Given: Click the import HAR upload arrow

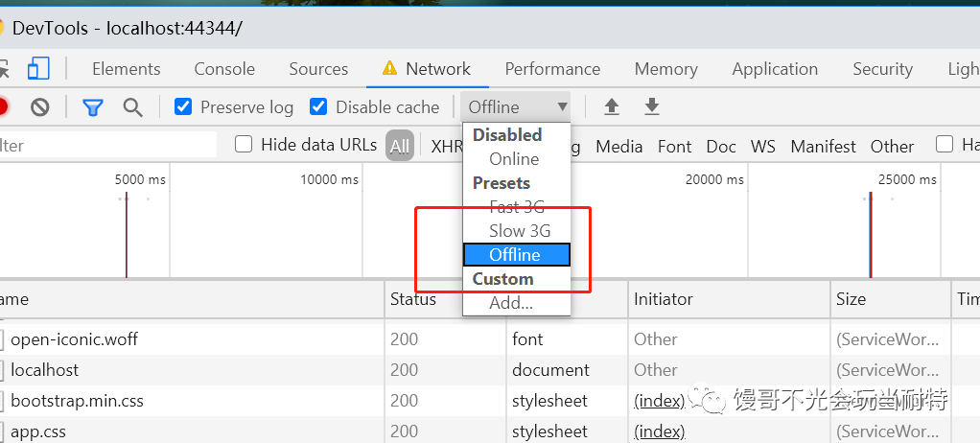Looking at the screenshot, I should [611, 106].
